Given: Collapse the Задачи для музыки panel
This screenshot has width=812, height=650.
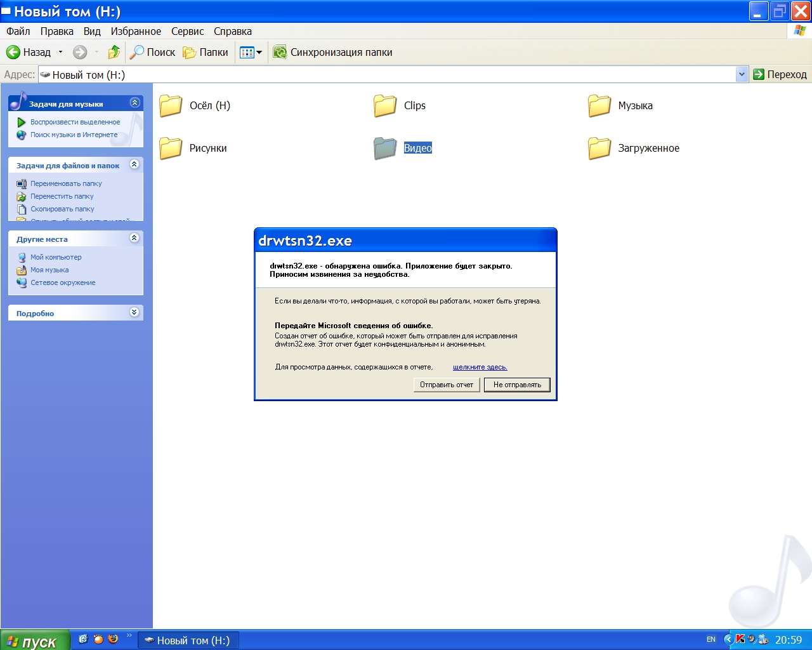Looking at the screenshot, I should [x=134, y=103].
